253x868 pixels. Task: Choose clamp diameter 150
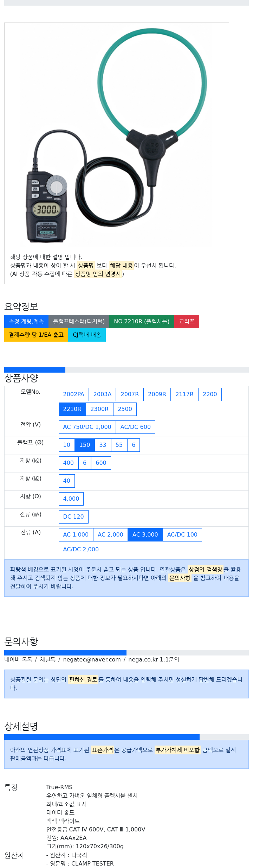[x=85, y=445]
